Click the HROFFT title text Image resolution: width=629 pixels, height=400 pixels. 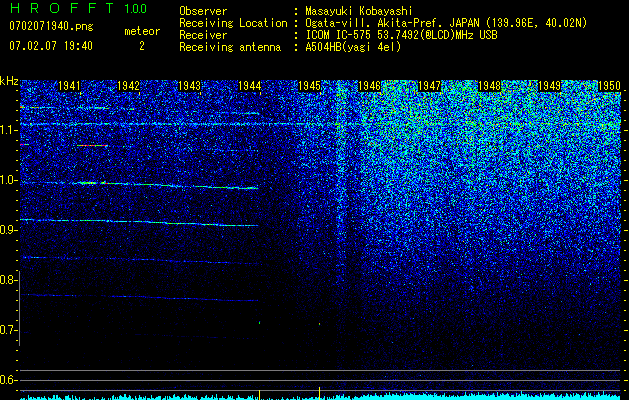point(63,8)
